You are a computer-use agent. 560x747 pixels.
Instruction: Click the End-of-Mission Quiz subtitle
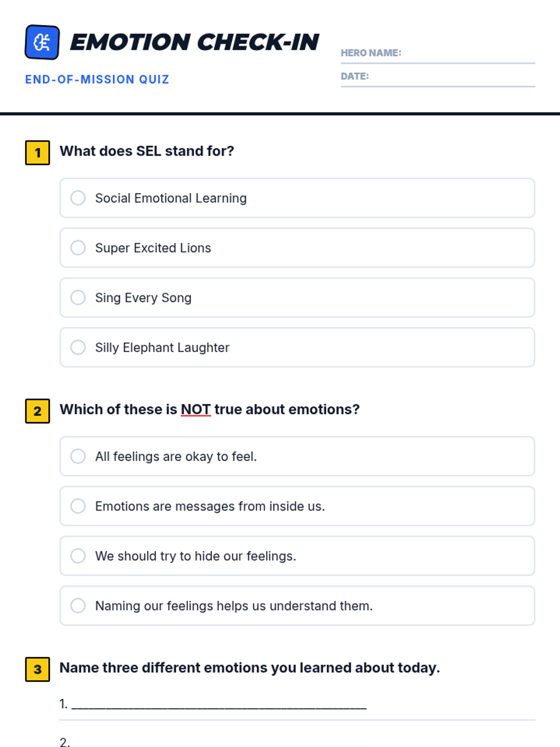tap(97, 79)
